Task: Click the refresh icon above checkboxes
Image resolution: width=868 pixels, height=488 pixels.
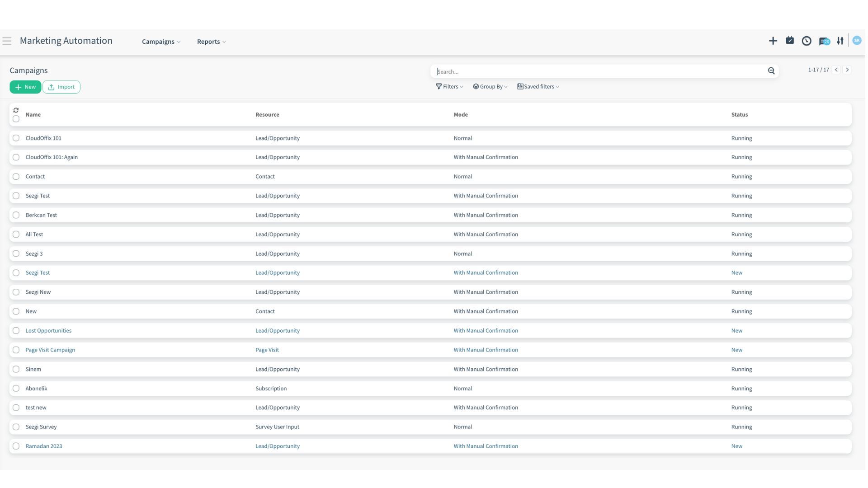Action: point(16,110)
